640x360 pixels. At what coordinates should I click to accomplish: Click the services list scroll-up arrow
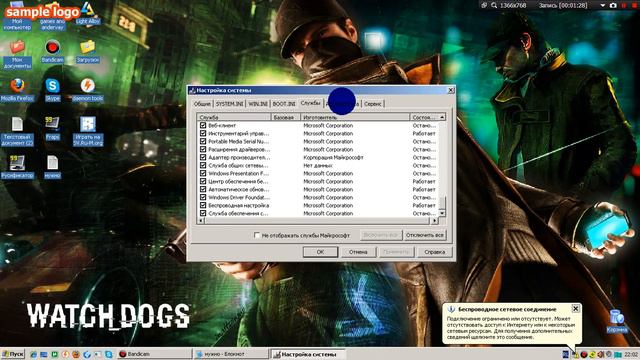pyautogui.click(x=442, y=117)
